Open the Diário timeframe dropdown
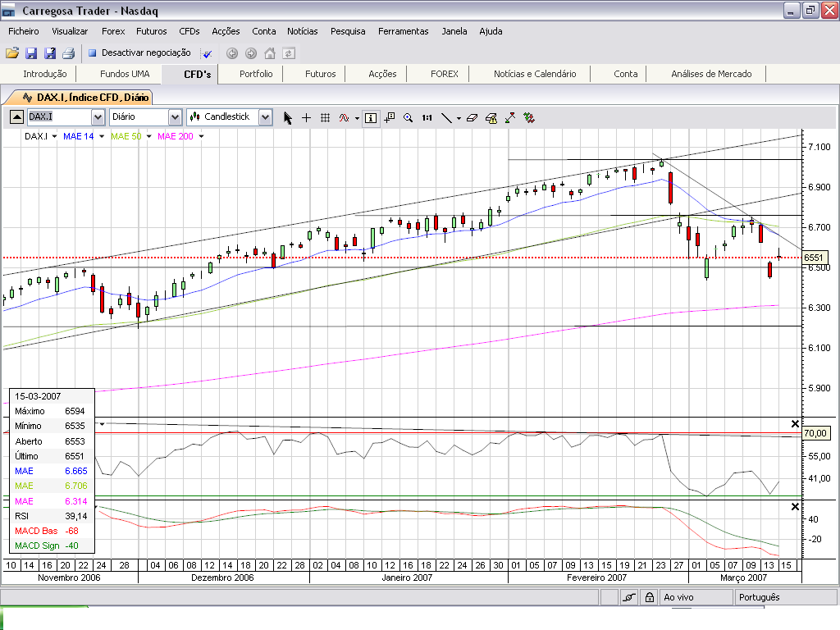This screenshot has height=630, width=840. click(175, 116)
